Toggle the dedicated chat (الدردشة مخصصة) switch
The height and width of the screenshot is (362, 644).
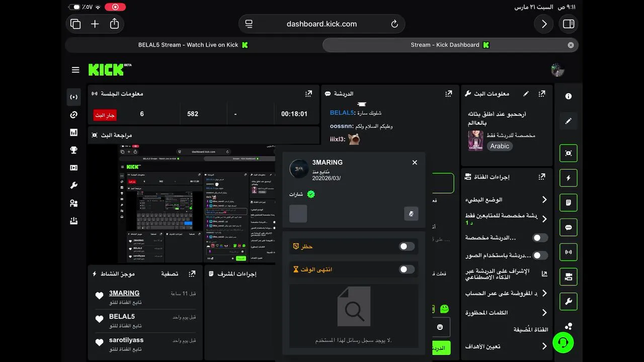[x=540, y=238]
